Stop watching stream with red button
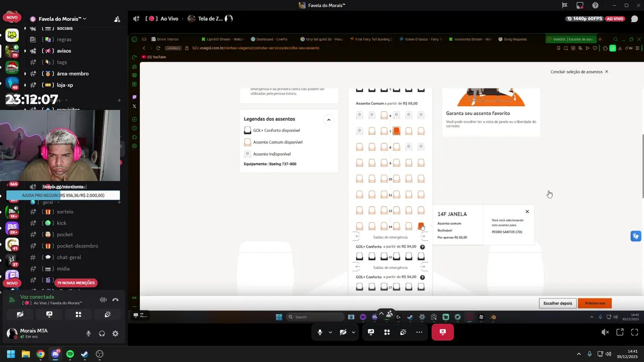Viewport: 644px width, 362px height. click(x=443, y=332)
